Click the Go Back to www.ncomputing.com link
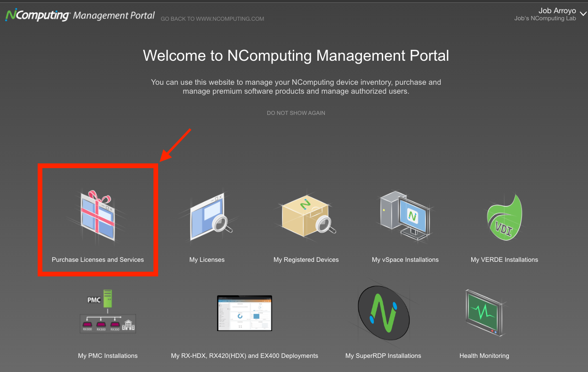588x372 pixels. (212, 19)
